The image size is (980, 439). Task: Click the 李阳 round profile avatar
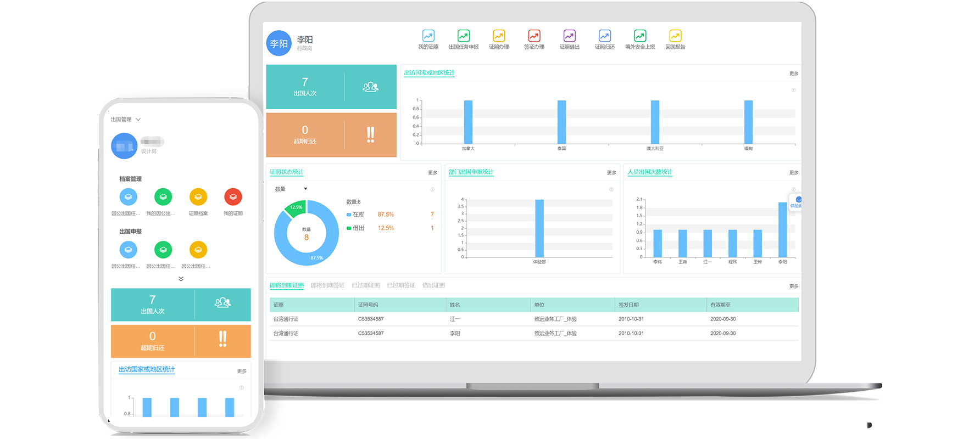[x=279, y=43]
